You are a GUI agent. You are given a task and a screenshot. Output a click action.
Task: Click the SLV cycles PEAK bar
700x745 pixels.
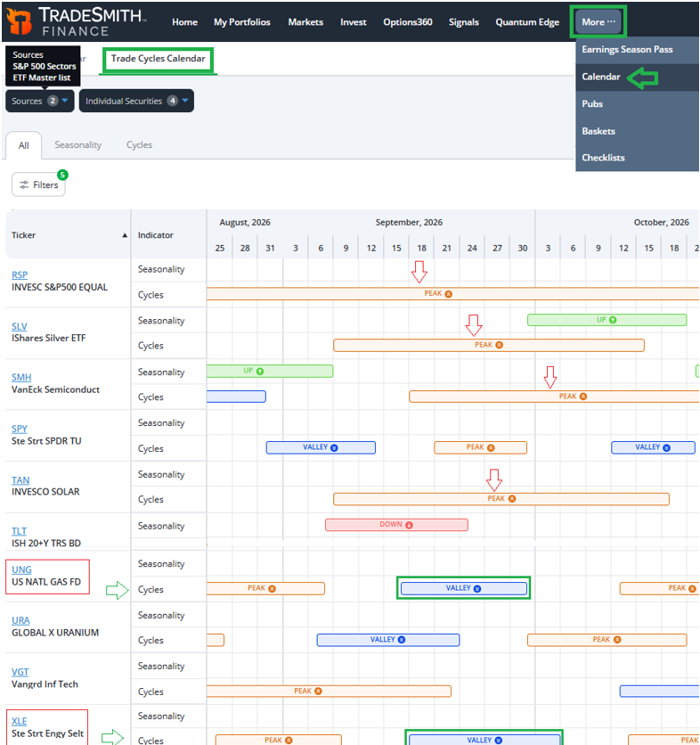(x=489, y=345)
